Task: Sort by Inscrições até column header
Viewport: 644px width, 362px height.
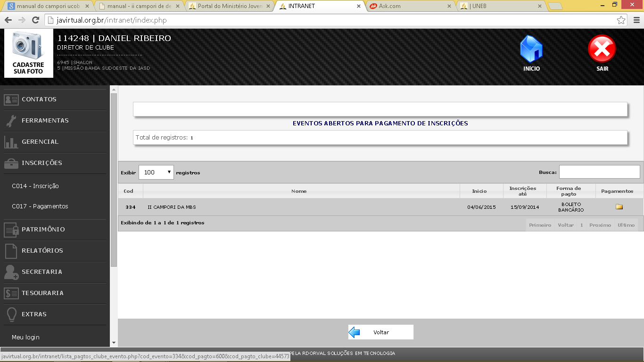Action: tap(525, 191)
